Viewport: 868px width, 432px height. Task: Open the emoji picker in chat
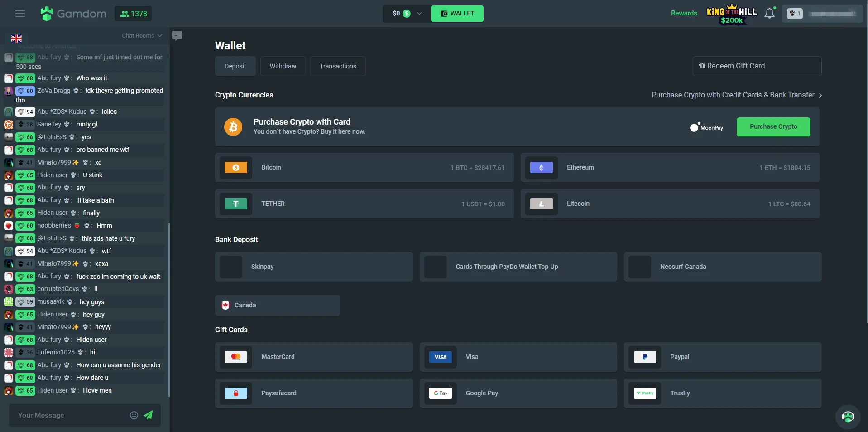[134, 415]
